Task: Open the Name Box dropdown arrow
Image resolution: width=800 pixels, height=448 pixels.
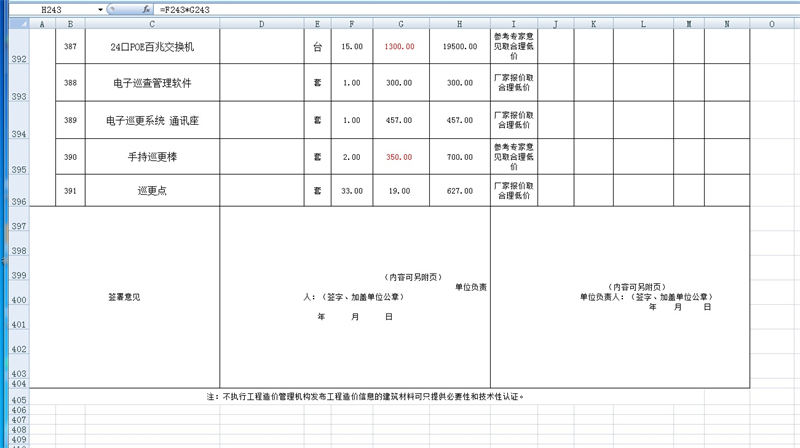Action: tap(101, 9)
